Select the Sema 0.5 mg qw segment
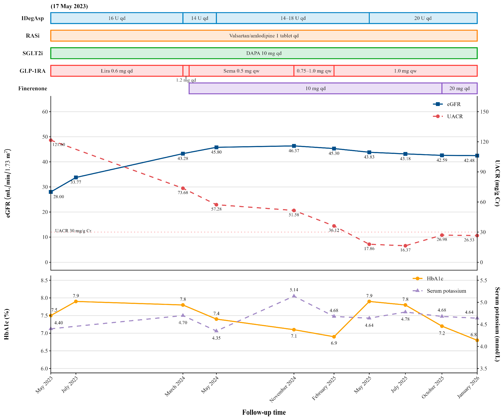Screen dimensions: 504x420 pyautogui.click(x=241, y=71)
